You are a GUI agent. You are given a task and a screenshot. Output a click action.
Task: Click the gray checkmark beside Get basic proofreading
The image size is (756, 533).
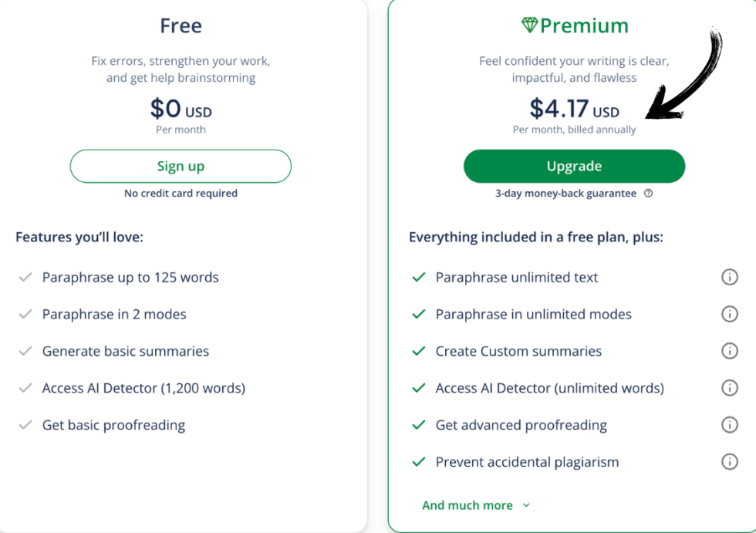(x=25, y=424)
